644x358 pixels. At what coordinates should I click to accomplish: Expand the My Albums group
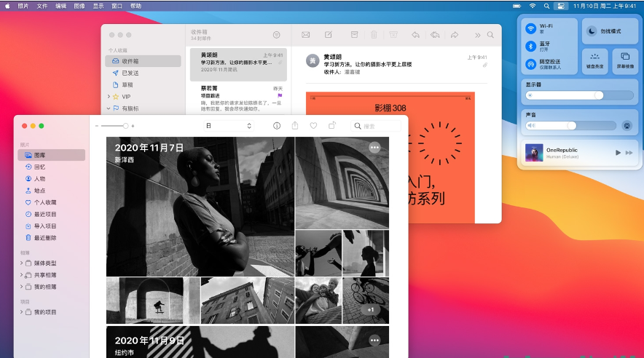21,287
